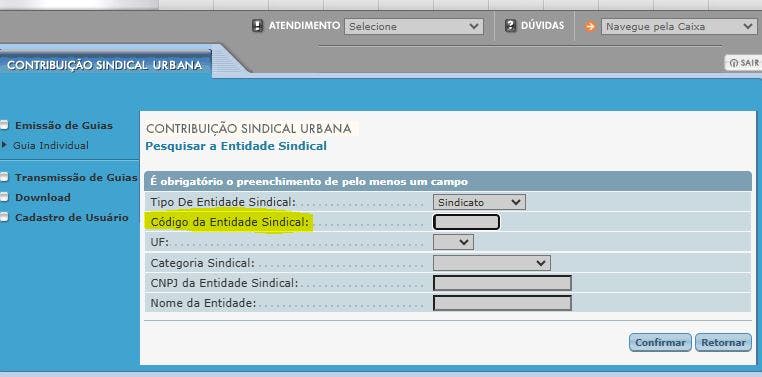Open the Atendimento Selecione dropdown
The height and width of the screenshot is (377, 762).
pos(414,27)
